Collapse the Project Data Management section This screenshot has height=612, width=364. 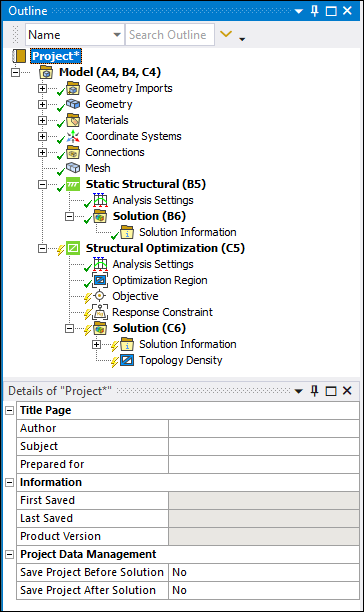[10, 555]
